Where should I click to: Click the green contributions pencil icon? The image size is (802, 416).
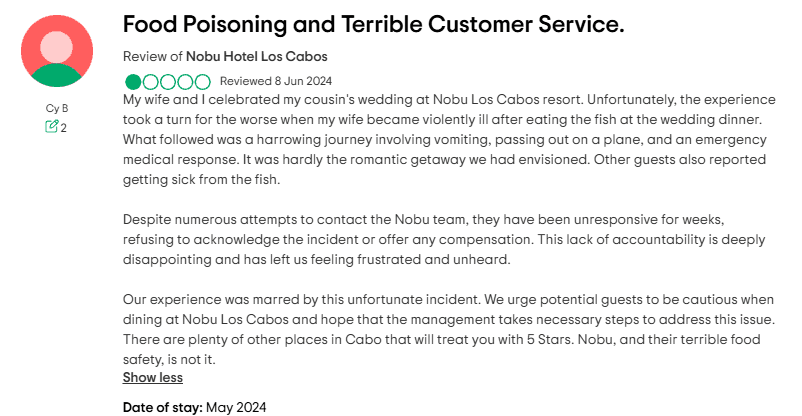pos(50,126)
